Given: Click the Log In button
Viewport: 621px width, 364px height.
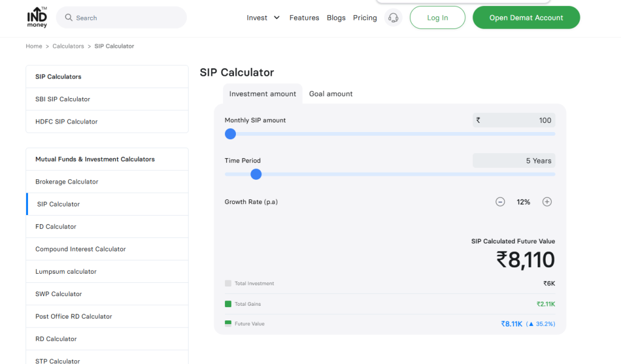Looking at the screenshot, I should [437, 18].
